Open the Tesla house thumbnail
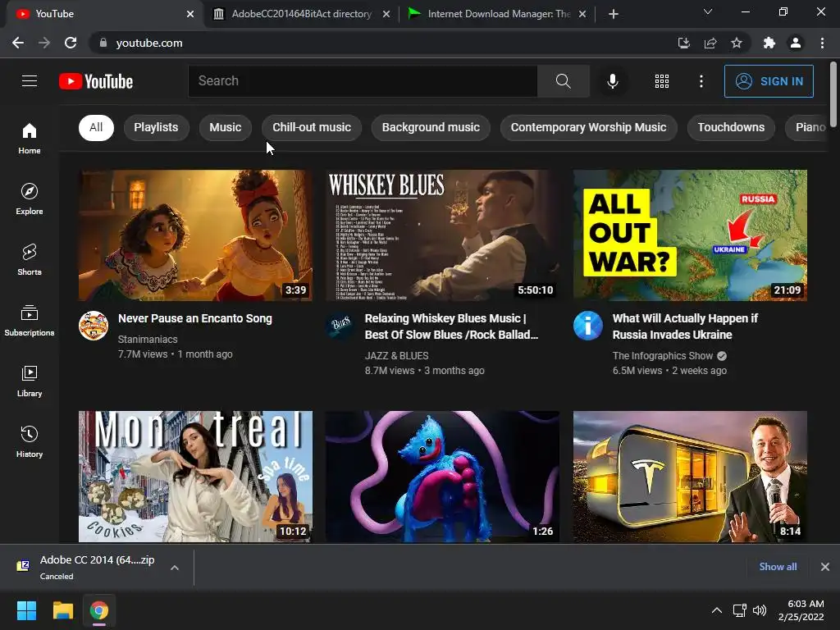 tap(690, 477)
